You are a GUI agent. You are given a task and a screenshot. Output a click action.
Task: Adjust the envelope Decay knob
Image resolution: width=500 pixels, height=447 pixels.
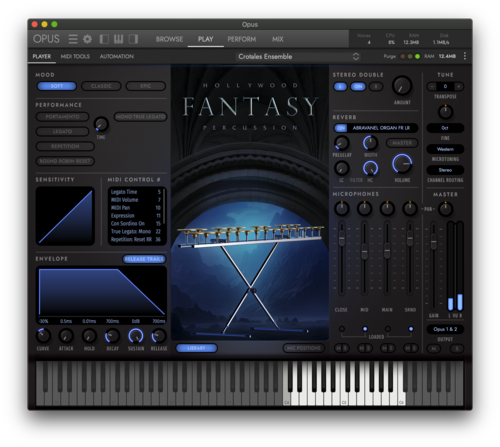(112, 336)
